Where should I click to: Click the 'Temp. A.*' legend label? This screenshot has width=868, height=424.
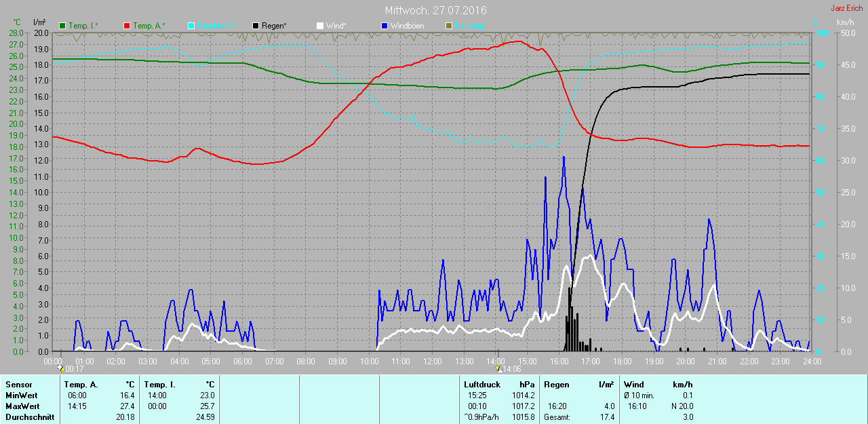tap(149, 26)
